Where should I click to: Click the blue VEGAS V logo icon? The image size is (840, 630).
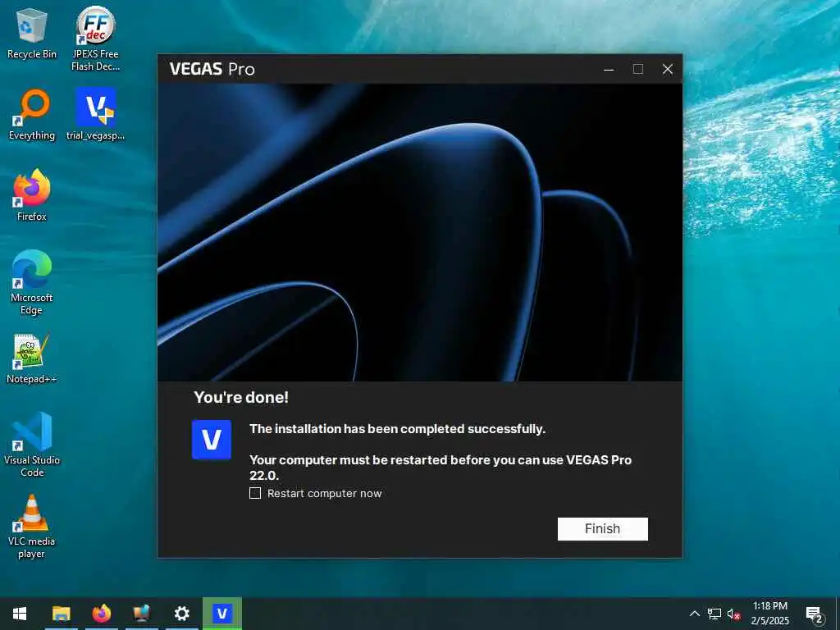212,440
